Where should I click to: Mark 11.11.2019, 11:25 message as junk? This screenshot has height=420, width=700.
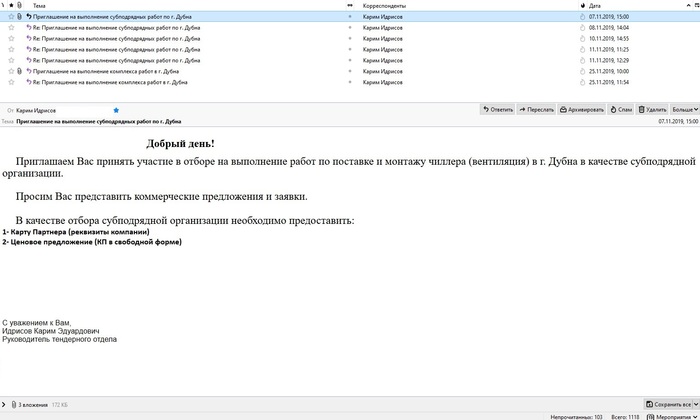[582, 49]
